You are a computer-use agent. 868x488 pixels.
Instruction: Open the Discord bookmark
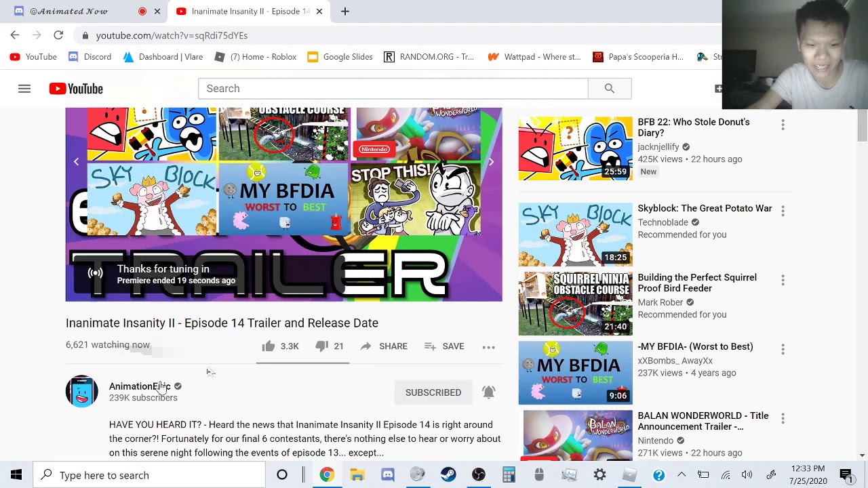point(90,57)
